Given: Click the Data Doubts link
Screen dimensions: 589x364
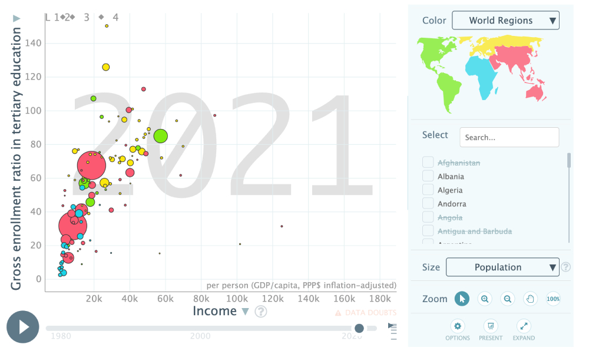Looking at the screenshot, I should coord(365,313).
